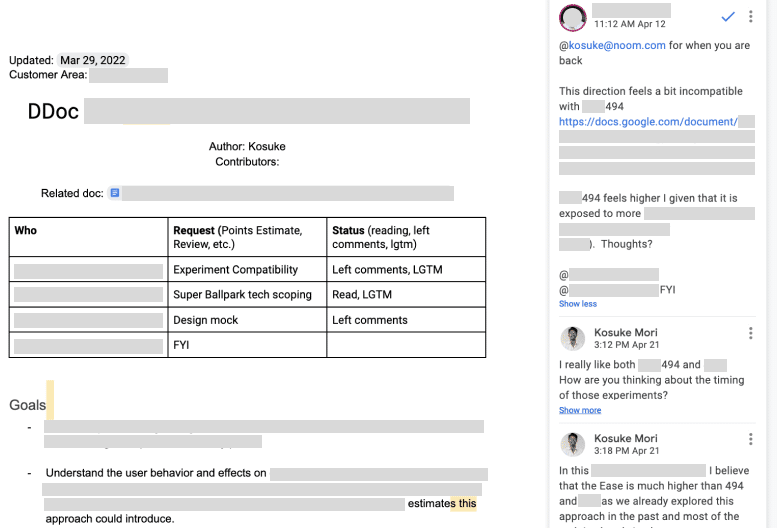
Task: Expand 3:12 PM reply with Show more
Action: pos(580,410)
